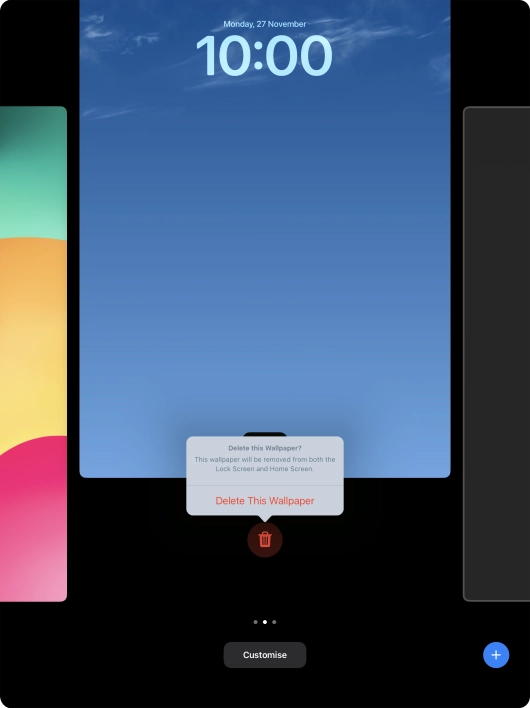
Task: Select the first page indicator dot
Action: tap(256, 622)
